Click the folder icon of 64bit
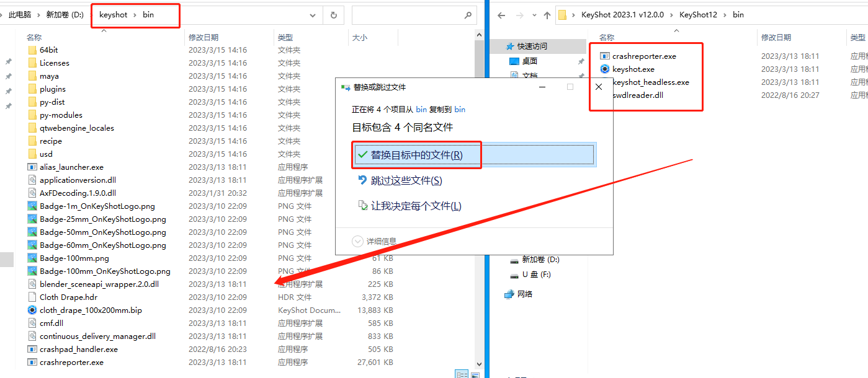 click(x=33, y=50)
